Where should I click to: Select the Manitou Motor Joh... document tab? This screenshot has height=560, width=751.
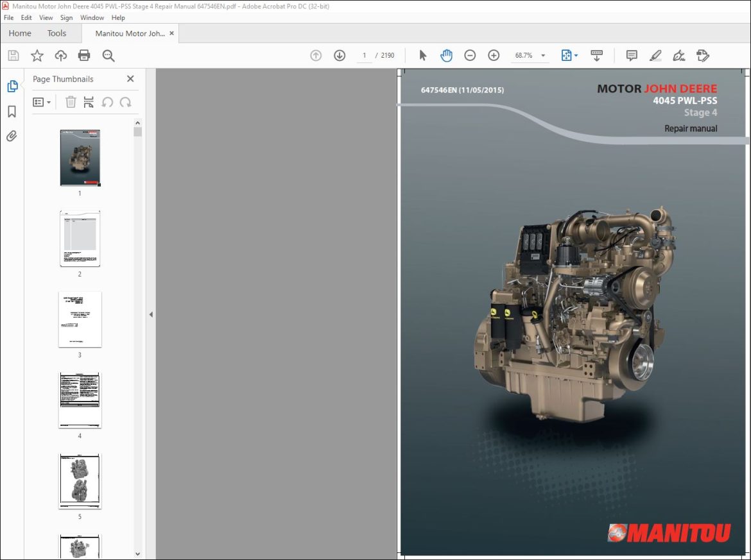tap(130, 33)
